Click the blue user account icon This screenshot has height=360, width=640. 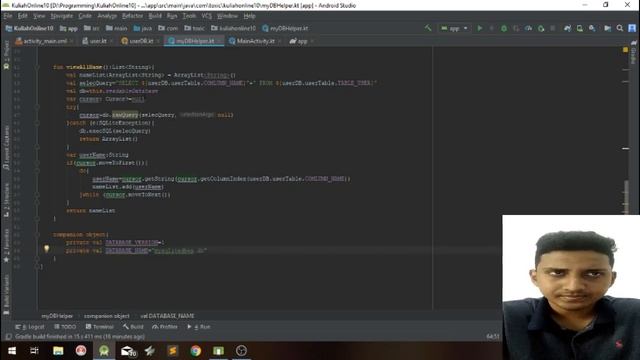pos(632,28)
